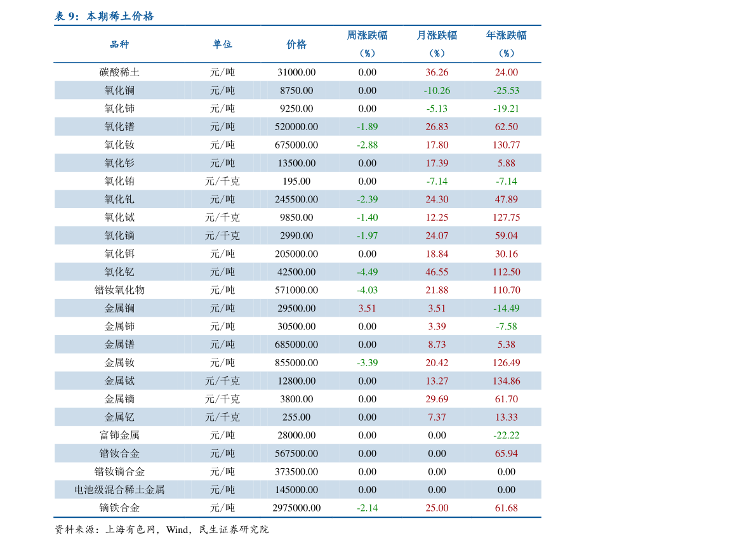Click the 年涨跌幅 column header

[x=505, y=35]
